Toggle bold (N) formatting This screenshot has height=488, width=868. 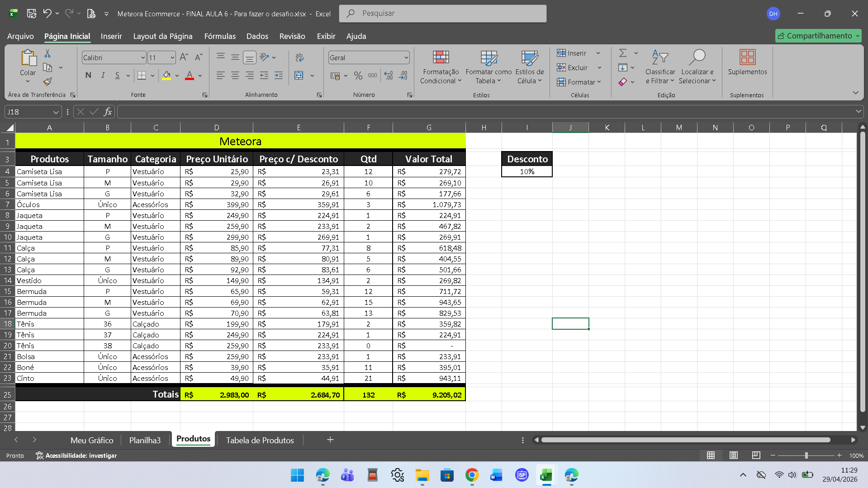(88, 76)
